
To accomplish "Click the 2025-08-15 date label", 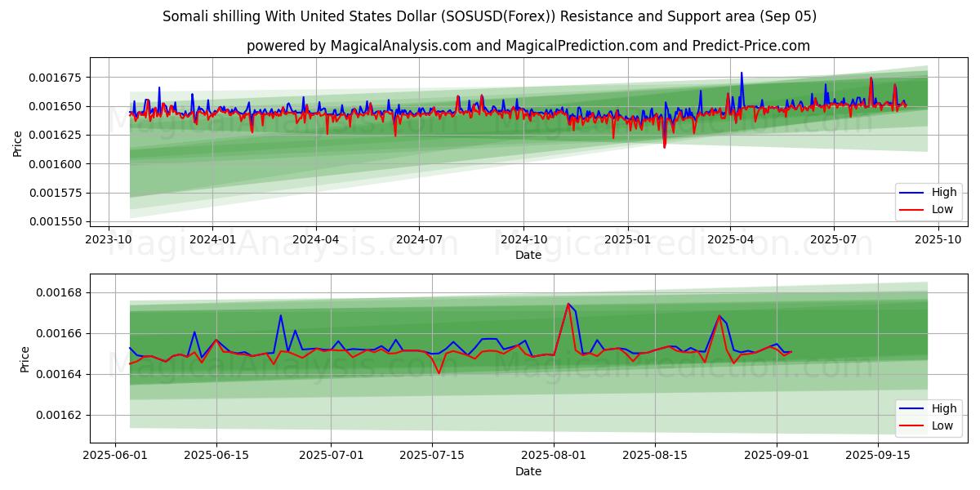I will coord(656,457).
